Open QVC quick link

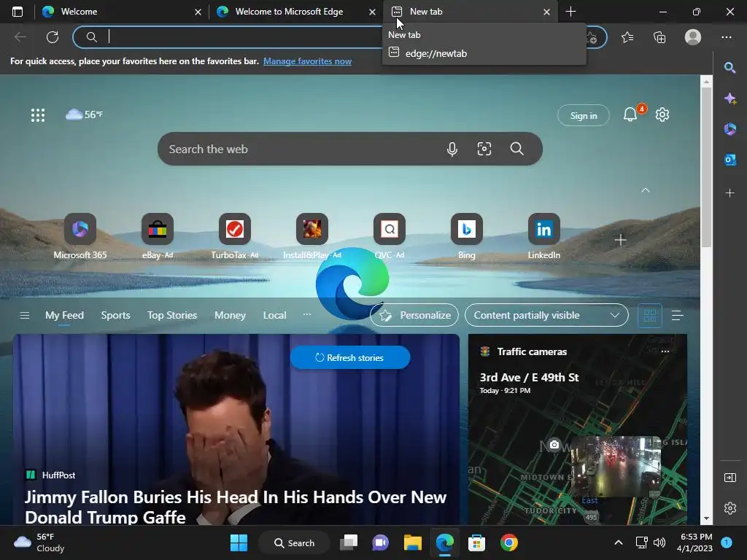(390, 237)
